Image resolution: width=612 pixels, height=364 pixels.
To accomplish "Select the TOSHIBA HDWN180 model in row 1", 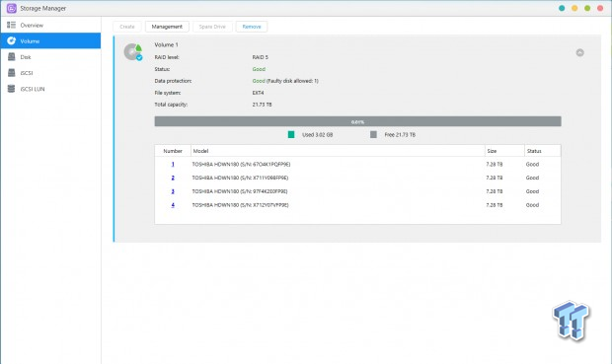I will (x=241, y=165).
